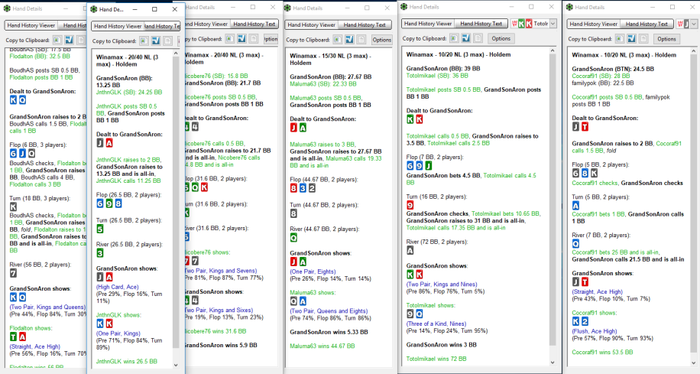Click text 'Totolmikael wins 72 BB'
Image resolution: width=700 pixels, height=374 pixels.
[x=436, y=358]
